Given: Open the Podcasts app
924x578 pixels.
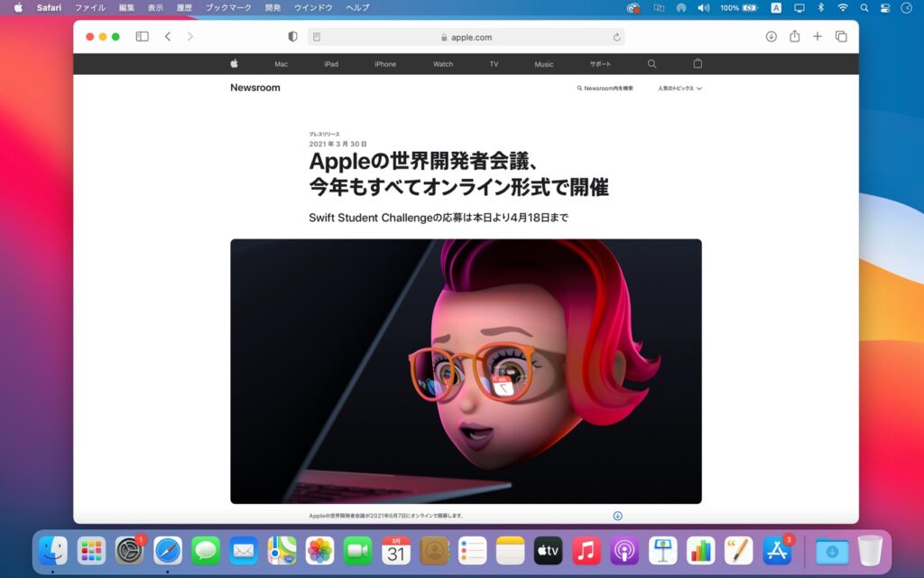Looking at the screenshot, I should [624, 549].
